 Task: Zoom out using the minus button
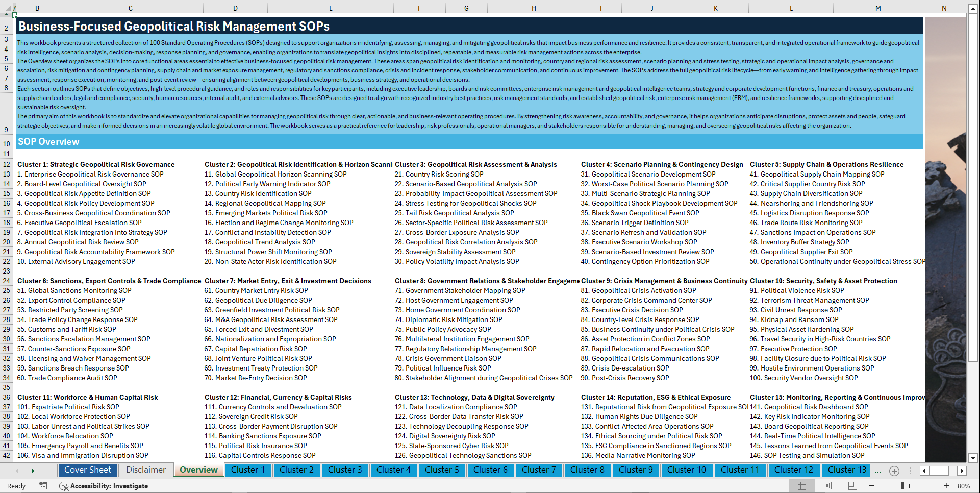pyautogui.click(x=870, y=486)
